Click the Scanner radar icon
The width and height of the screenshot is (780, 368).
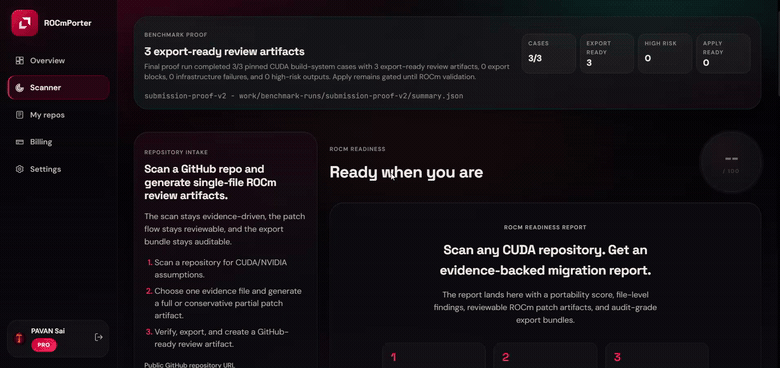click(x=19, y=88)
